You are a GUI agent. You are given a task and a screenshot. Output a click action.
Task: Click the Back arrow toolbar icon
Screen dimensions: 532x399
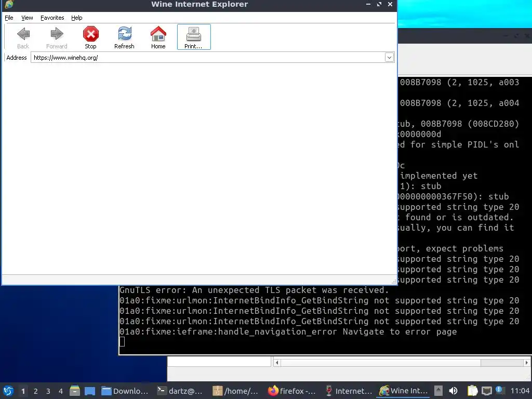(x=23, y=34)
